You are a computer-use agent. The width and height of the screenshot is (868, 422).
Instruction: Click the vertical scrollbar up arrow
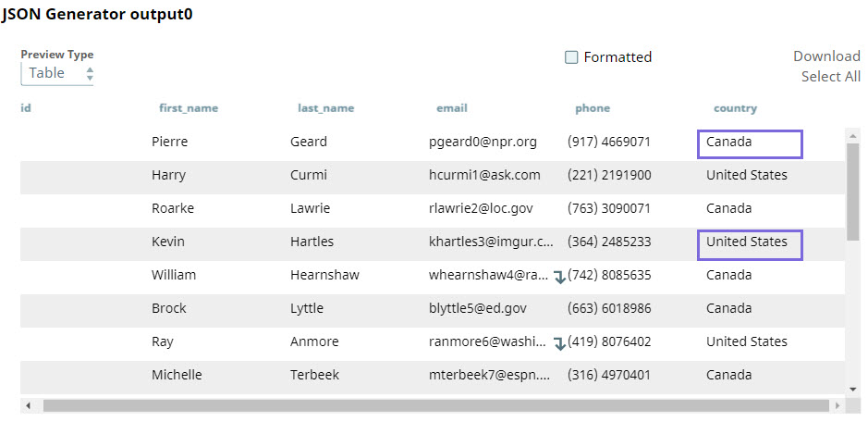coord(852,135)
